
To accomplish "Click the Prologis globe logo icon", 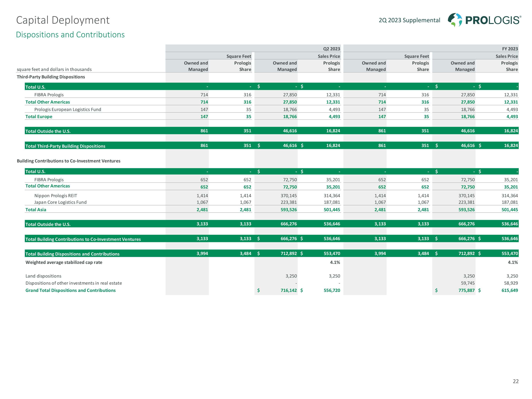I will click(x=455, y=20).
